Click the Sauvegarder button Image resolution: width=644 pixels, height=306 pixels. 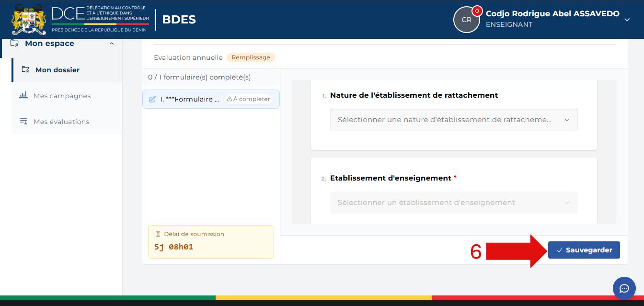click(584, 250)
